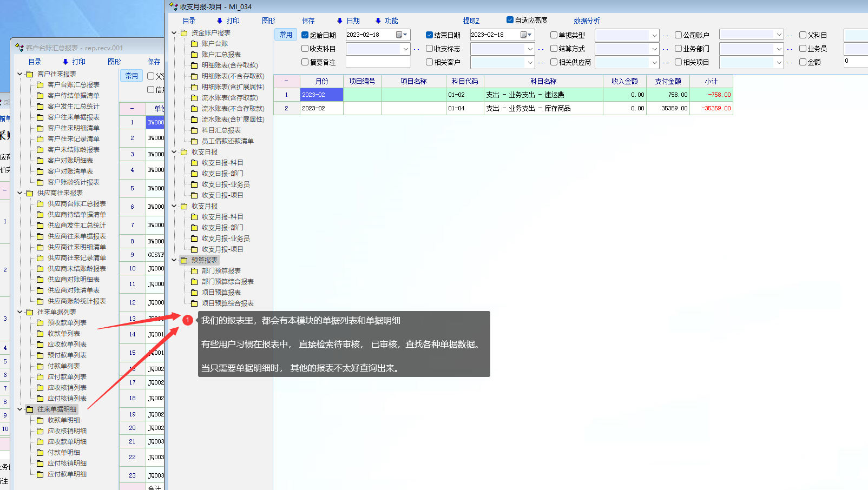The image size is (868, 490).
Task: Enable the 收支科目 filter checkbox
Action: (x=305, y=49)
